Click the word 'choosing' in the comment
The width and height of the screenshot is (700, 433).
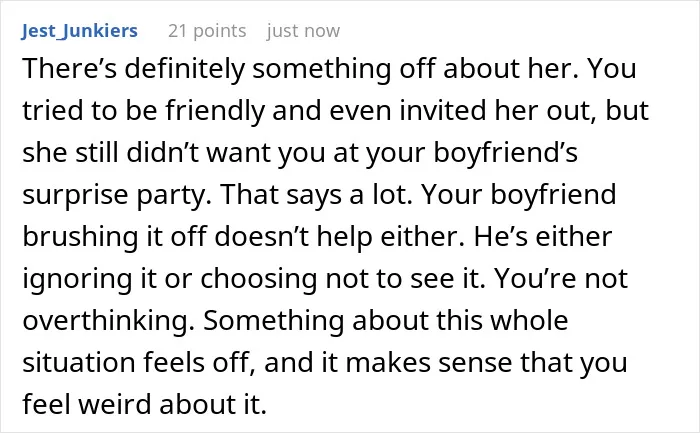pos(258,279)
